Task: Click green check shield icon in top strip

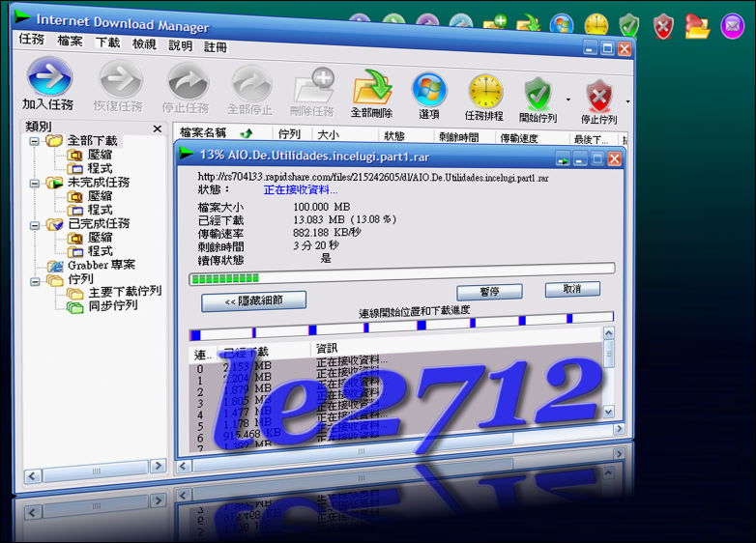Action: coord(628,26)
